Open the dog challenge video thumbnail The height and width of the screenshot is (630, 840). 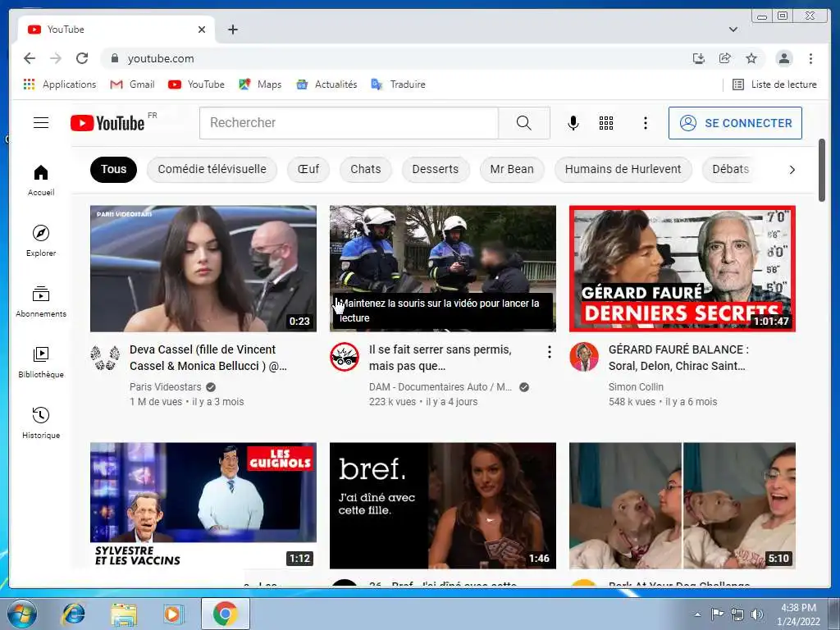click(682, 505)
